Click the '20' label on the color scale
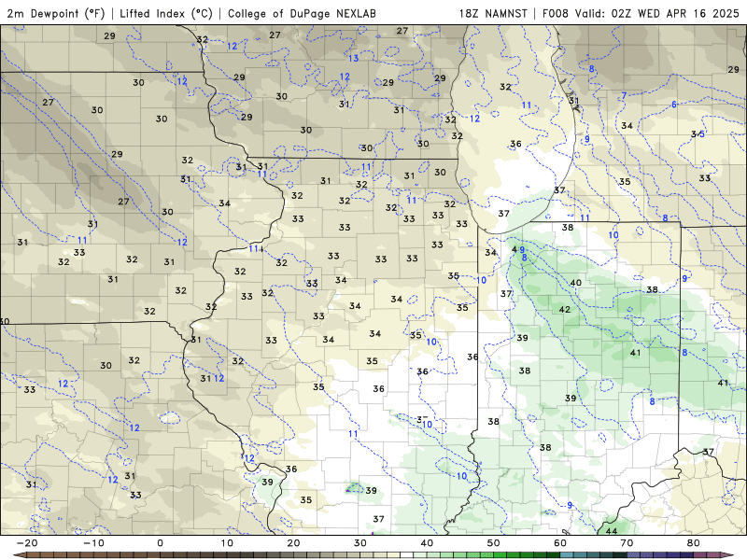747x560 pixels. [x=293, y=543]
